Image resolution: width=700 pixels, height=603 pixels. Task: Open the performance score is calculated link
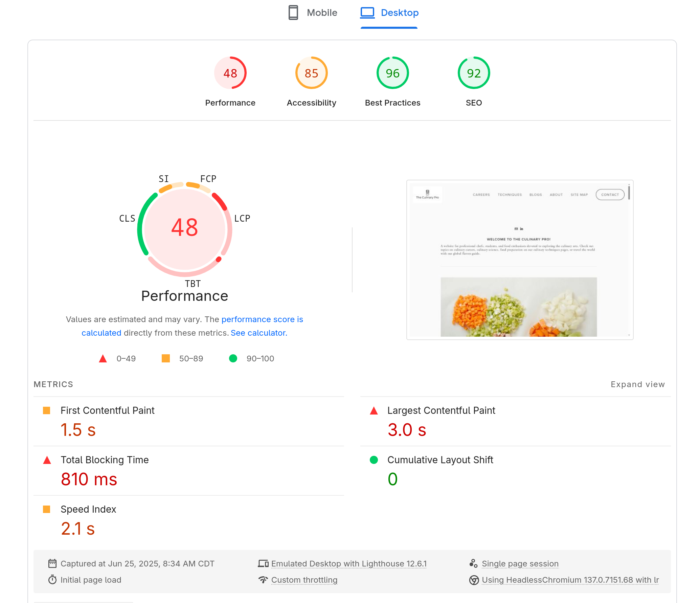coord(262,319)
